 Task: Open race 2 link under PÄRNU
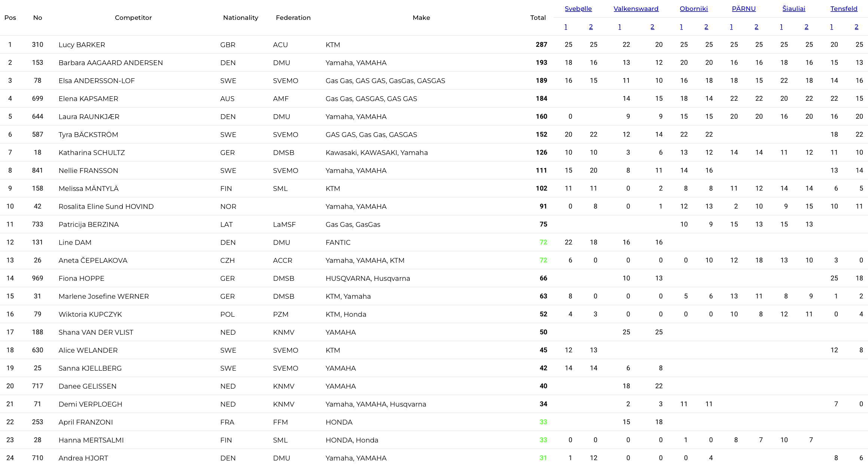pyautogui.click(x=756, y=27)
